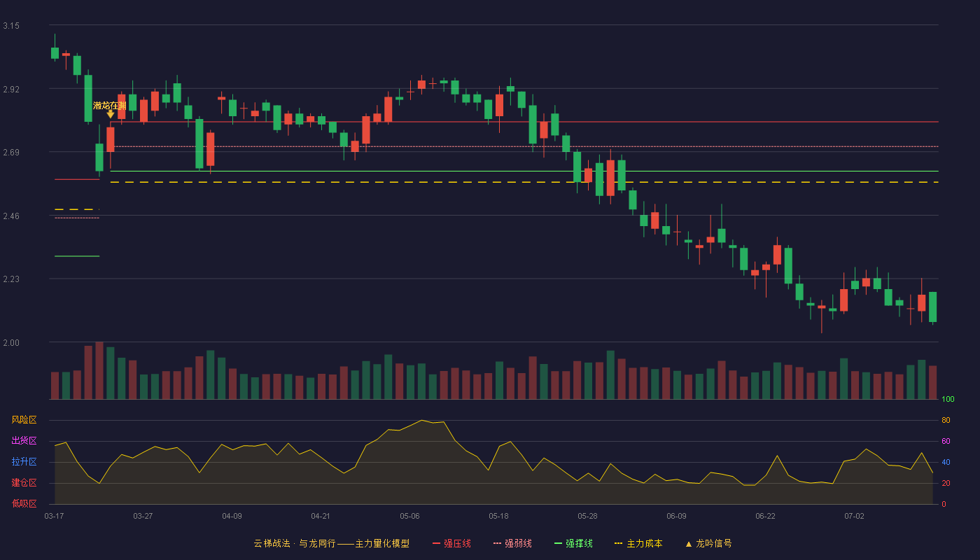Screen dimensions: 980x560
Task: Select the 低吸区 zone label
Action: [x=24, y=503]
